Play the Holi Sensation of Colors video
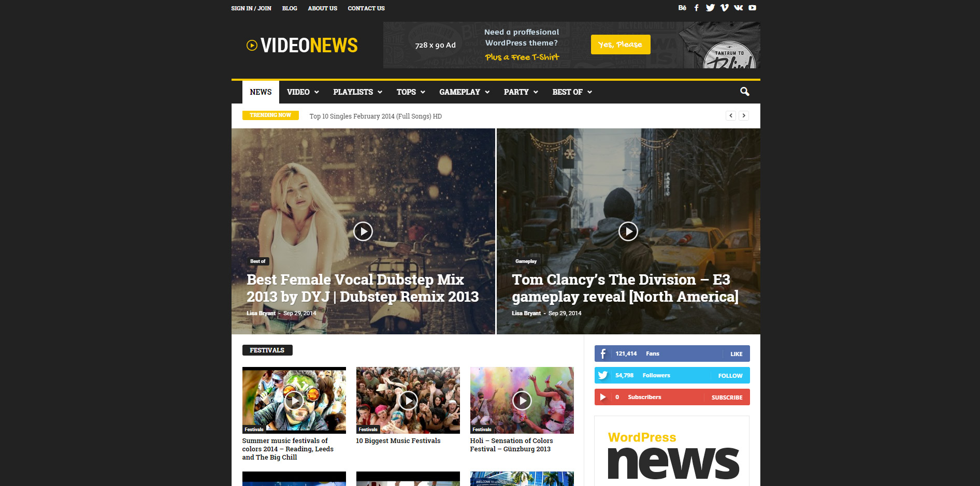This screenshot has height=486, width=980. click(522, 400)
